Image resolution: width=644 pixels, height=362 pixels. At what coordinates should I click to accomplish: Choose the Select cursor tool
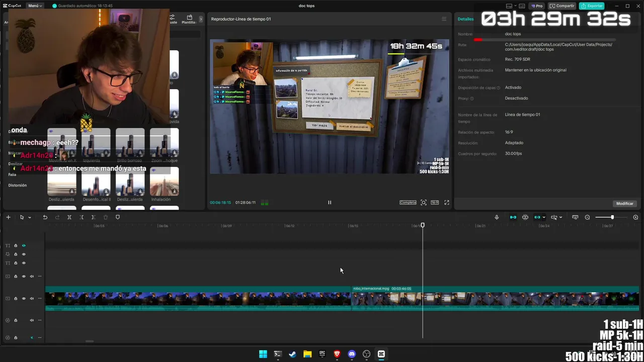coord(22,217)
